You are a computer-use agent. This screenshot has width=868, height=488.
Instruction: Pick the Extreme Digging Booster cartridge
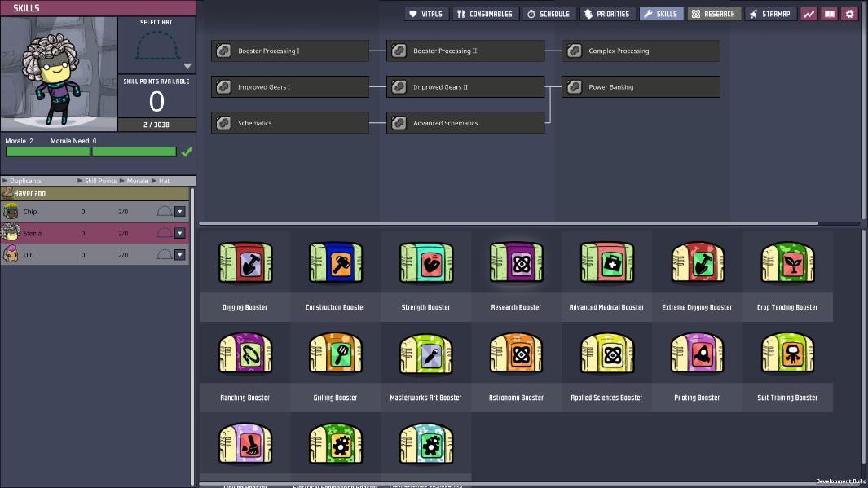click(697, 263)
